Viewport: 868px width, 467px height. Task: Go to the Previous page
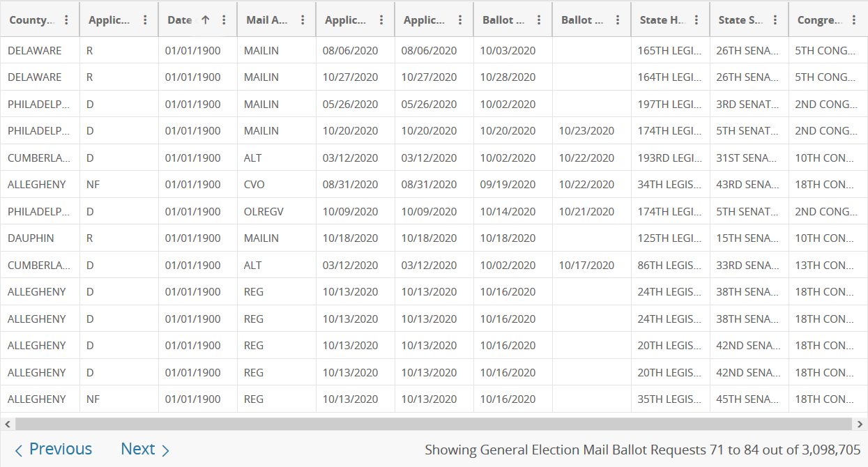tap(54, 450)
